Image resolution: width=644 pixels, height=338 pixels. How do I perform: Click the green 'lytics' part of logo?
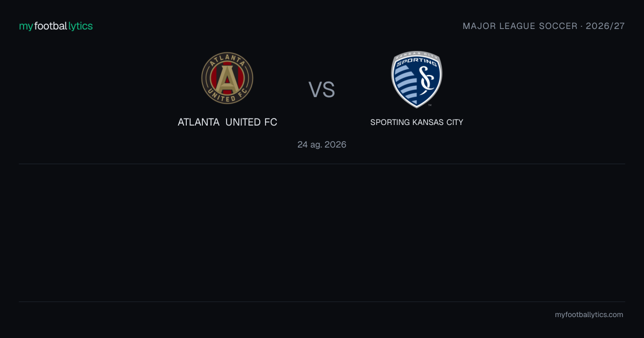(80, 26)
